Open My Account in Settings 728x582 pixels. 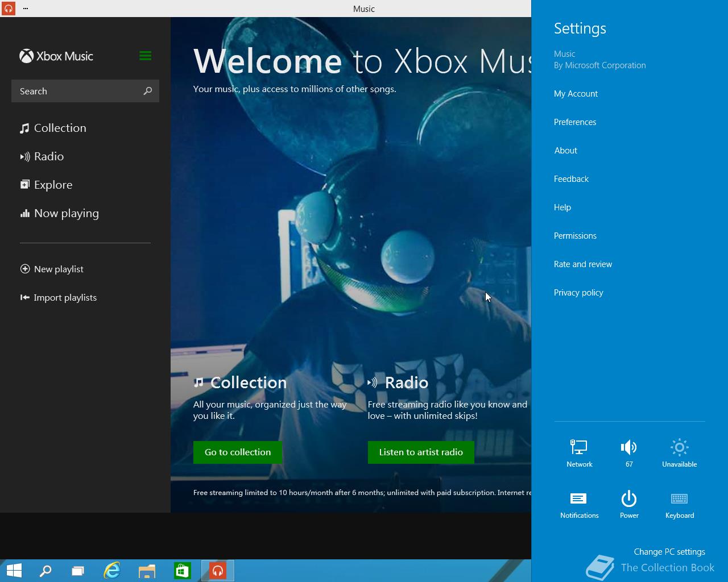tap(576, 94)
